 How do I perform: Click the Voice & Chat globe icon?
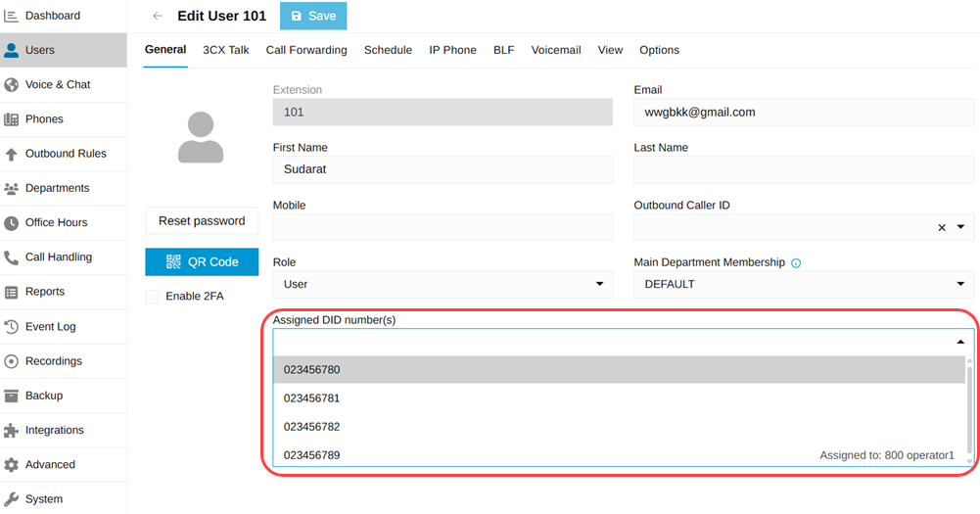(11, 84)
